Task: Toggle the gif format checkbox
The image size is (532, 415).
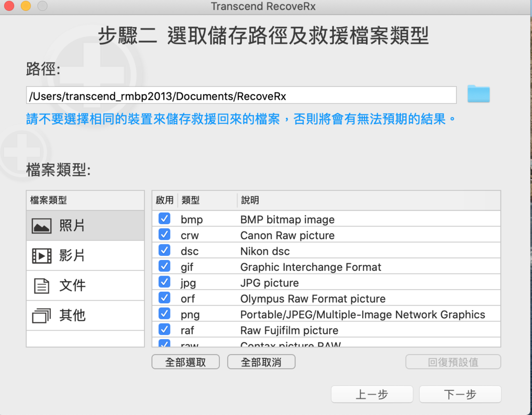Action: pos(165,266)
